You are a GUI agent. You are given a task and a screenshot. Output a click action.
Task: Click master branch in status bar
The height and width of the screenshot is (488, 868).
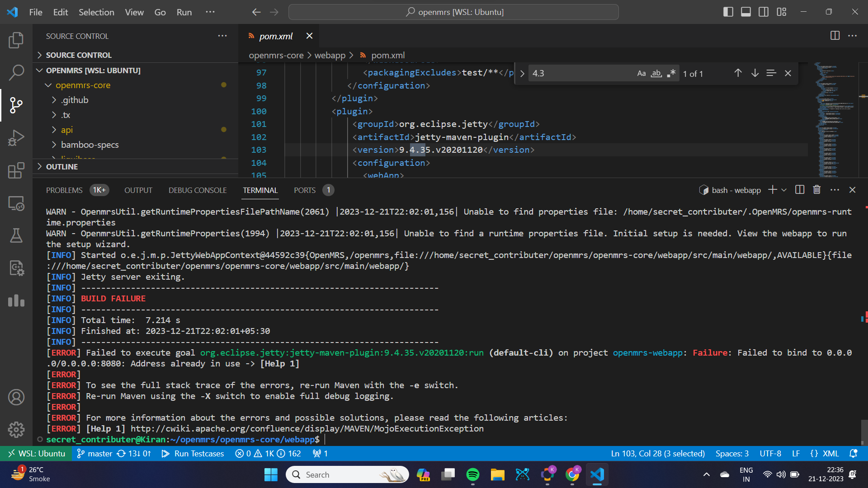[94, 454]
